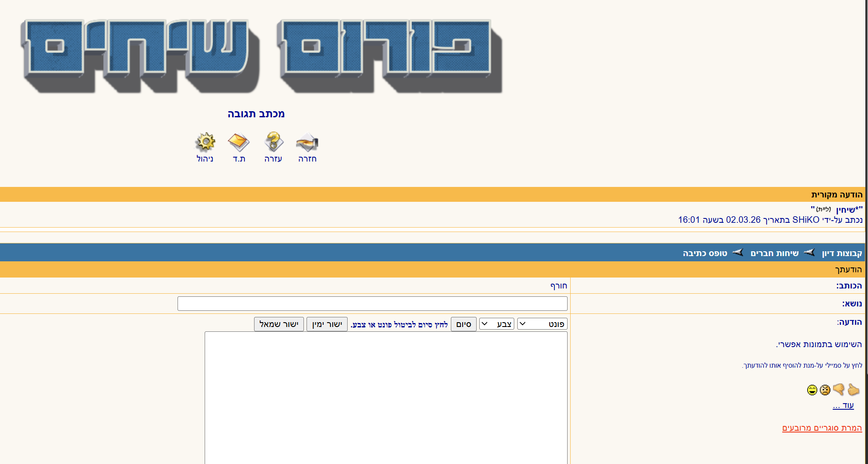Insert the angry face smiley

pyautogui.click(x=825, y=390)
